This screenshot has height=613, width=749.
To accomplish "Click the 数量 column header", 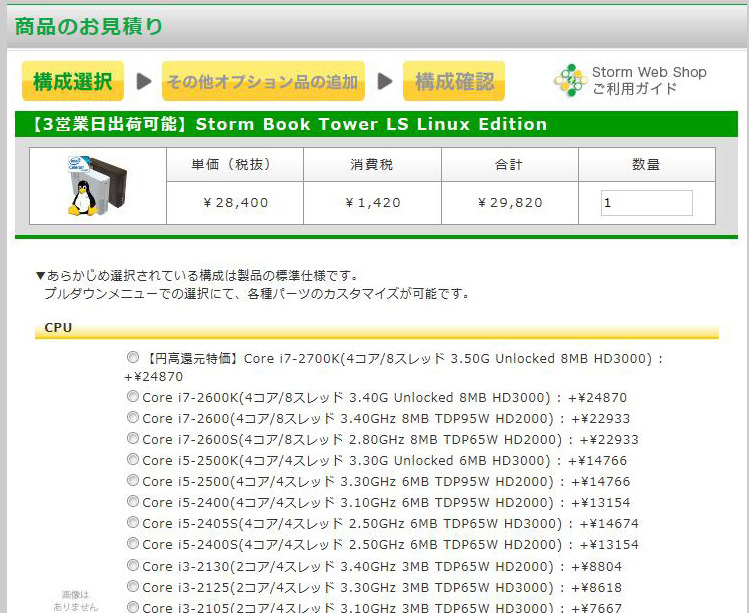I will [647, 164].
